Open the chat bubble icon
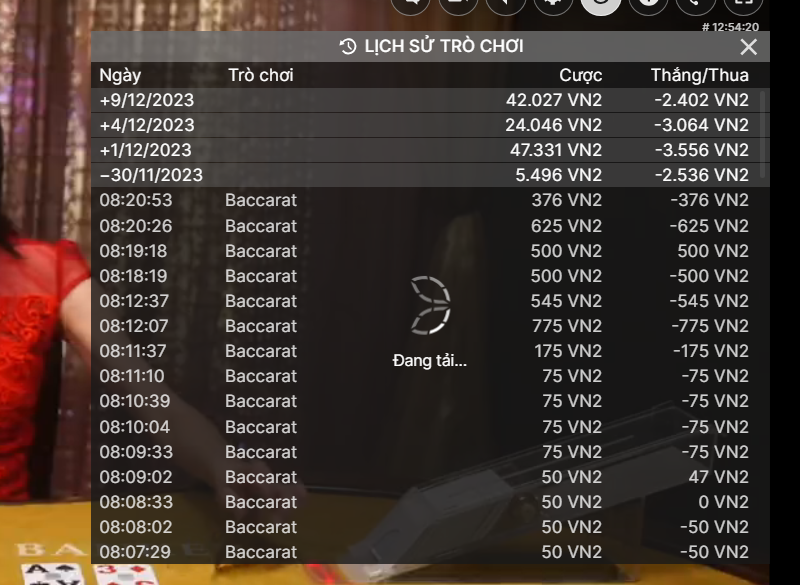 411,4
